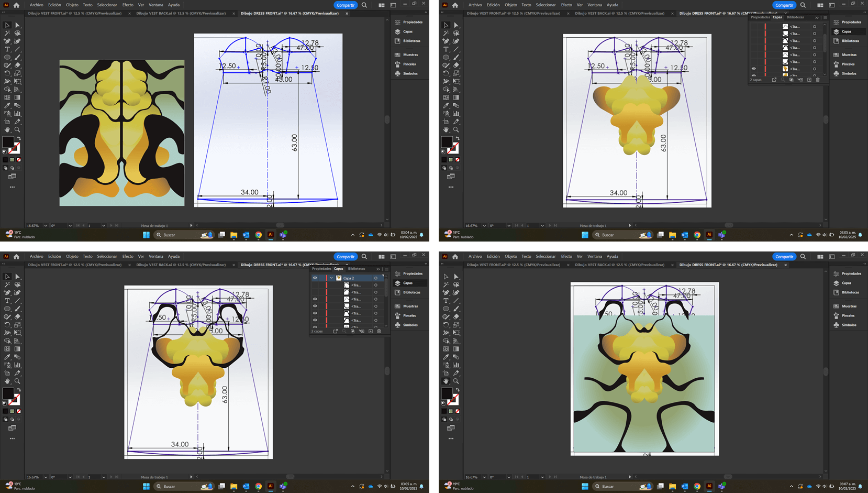868x493 pixels.
Task: Select the Gradient tool in top-left window
Action: tap(17, 97)
